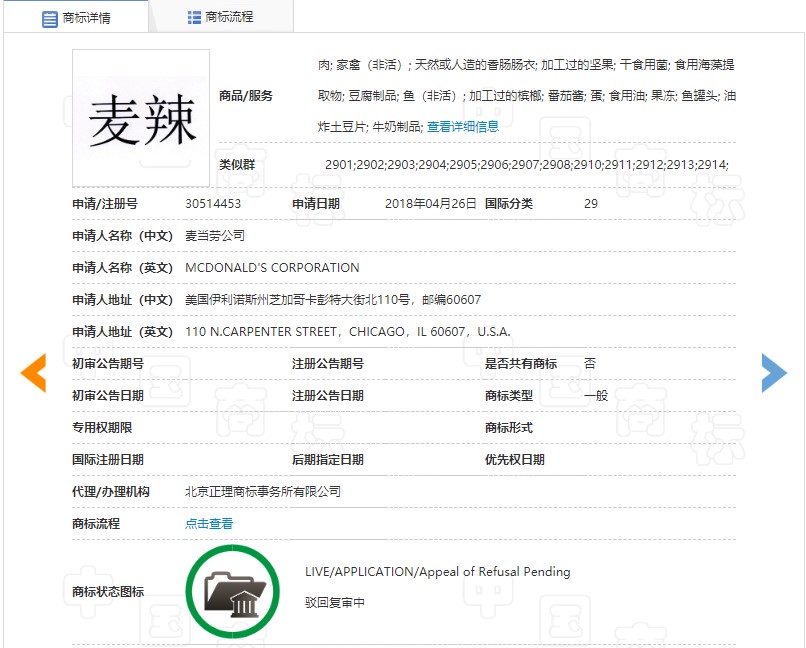Select the application number 30514453
The height and width of the screenshot is (648, 806).
(x=213, y=203)
